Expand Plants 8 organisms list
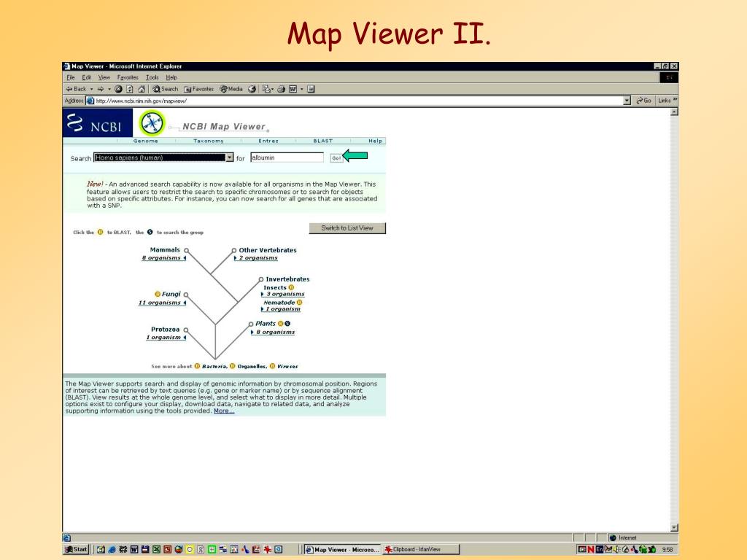 [273, 332]
